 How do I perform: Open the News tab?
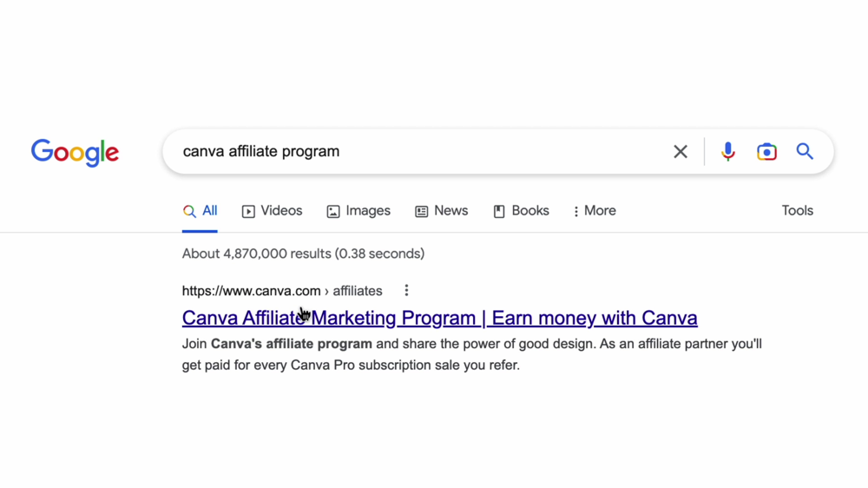441,211
